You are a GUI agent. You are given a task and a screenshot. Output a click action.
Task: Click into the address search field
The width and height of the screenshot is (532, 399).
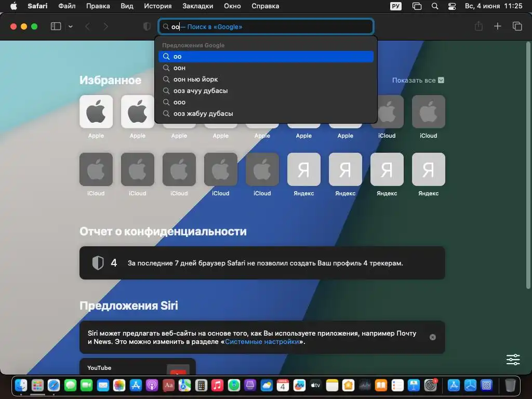point(266,26)
